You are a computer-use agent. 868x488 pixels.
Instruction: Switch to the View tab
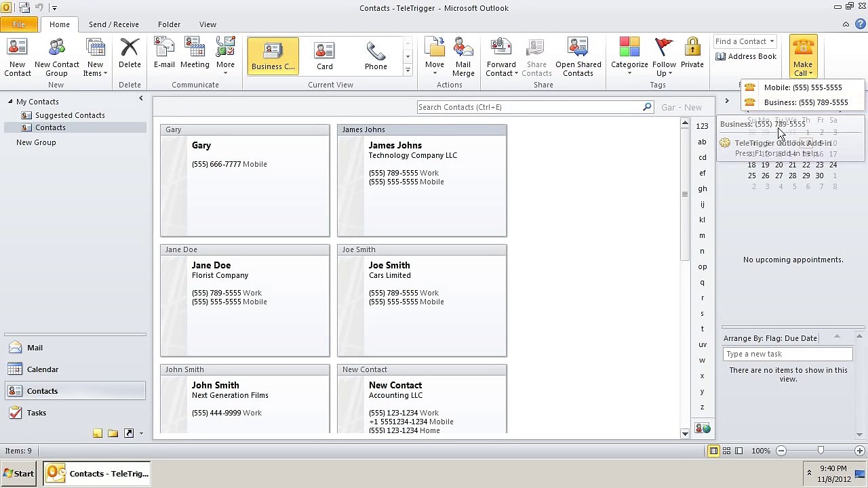coord(208,24)
